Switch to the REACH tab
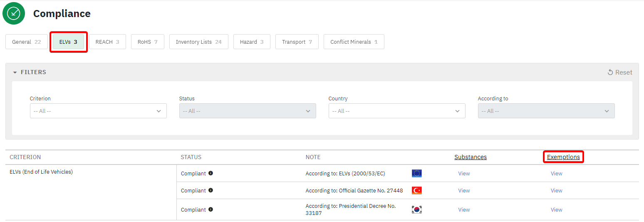 (107, 42)
